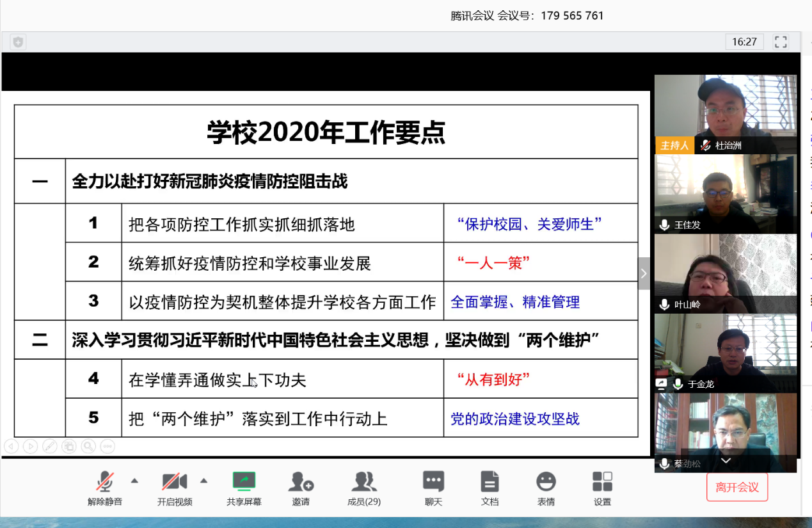Viewport: 812px width, 528px height.
Task: Open the 文档 documents panel
Action: (490, 482)
